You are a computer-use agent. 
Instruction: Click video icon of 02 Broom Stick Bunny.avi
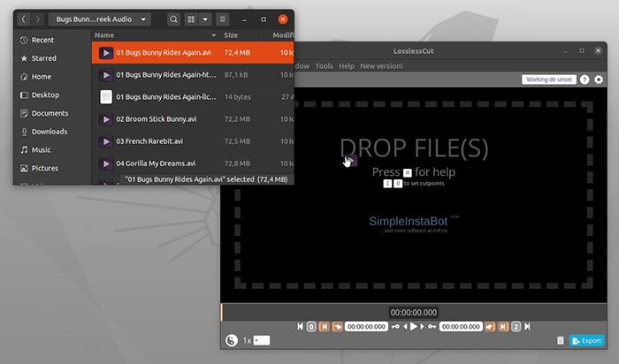[x=106, y=119]
